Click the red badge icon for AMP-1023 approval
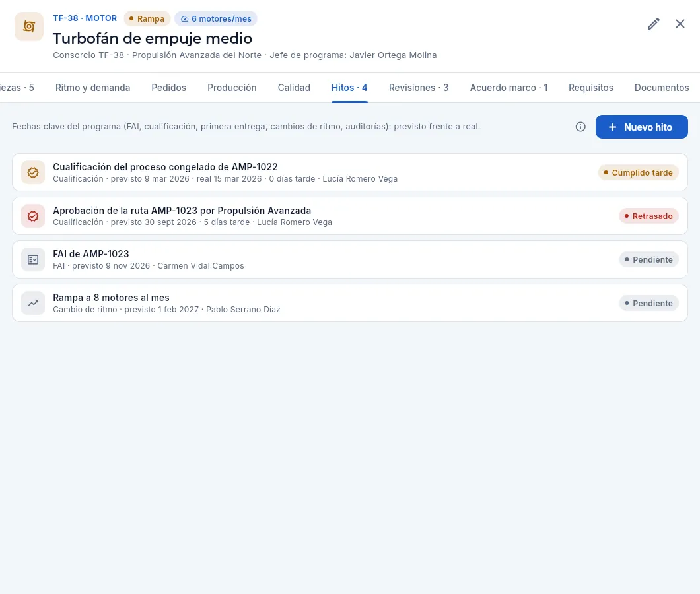This screenshot has height=594, width=700. [x=33, y=216]
